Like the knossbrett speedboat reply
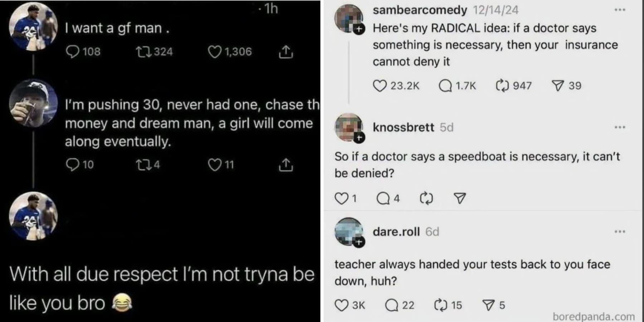 pos(341,198)
